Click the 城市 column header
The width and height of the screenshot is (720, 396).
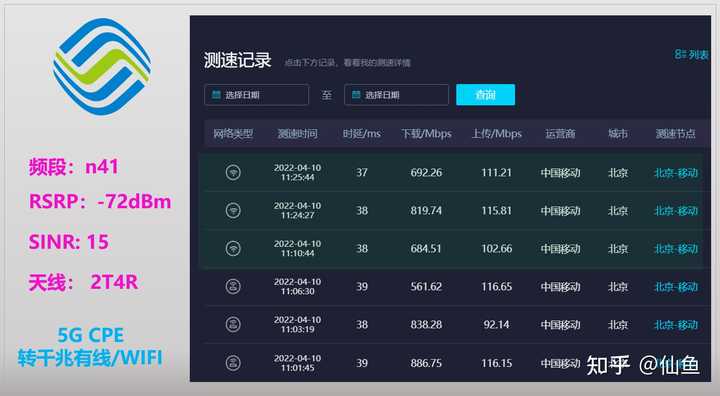tap(618, 134)
